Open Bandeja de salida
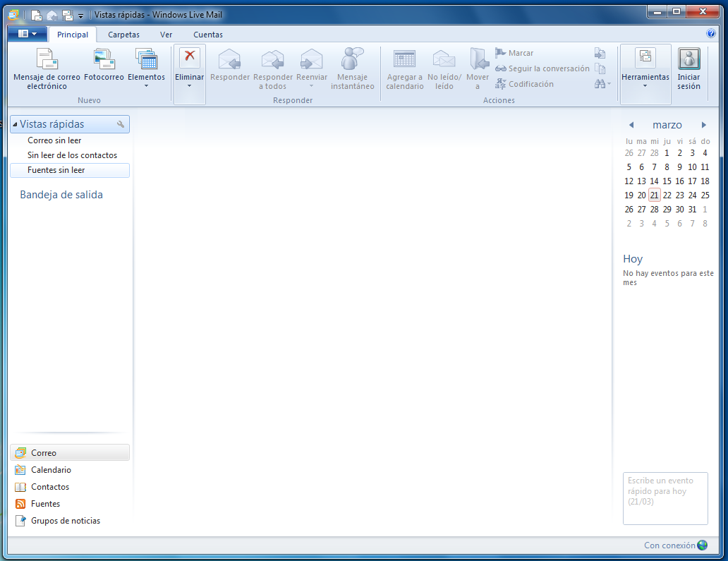728x561 pixels. 61,195
